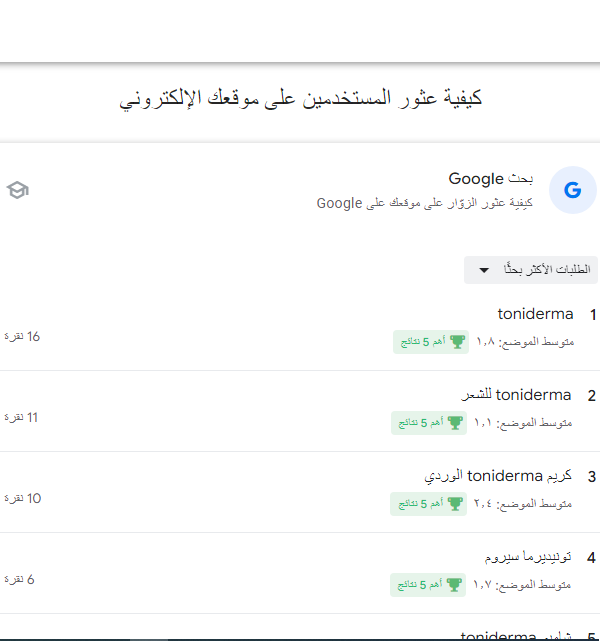
Task: Open the الطلبات الأكثر بحثًا dropdown
Action: tap(531, 270)
